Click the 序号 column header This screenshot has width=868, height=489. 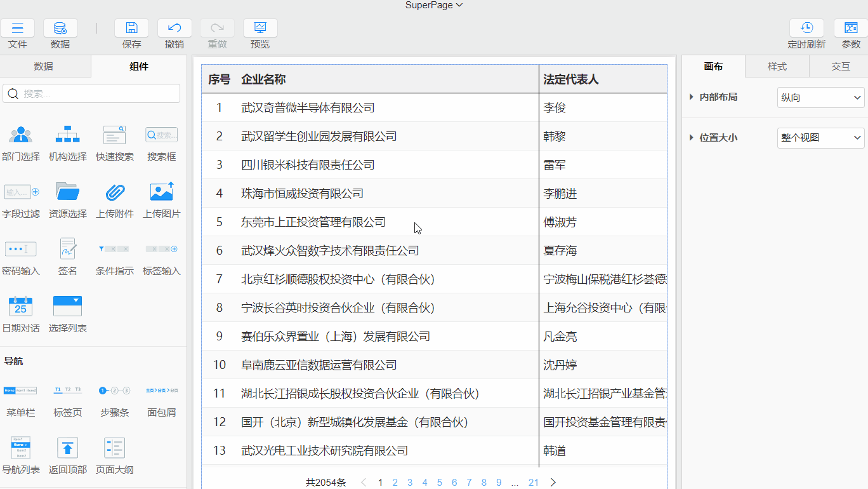pos(220,79)
